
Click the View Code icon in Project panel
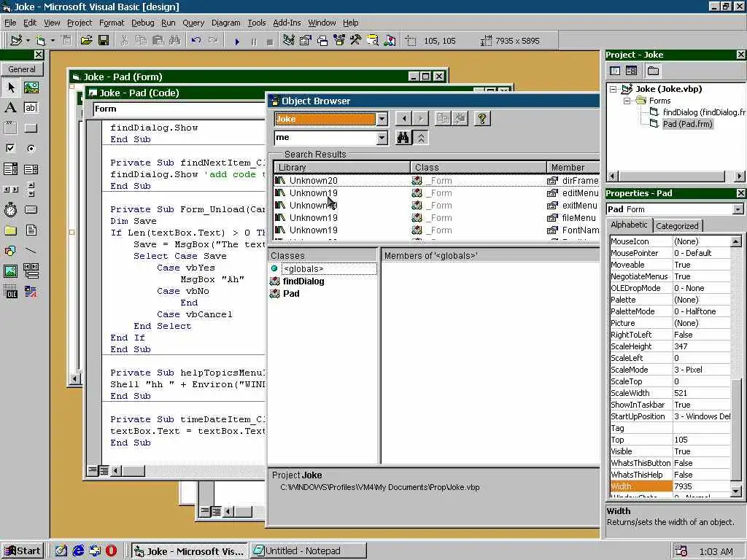[615, 71]
